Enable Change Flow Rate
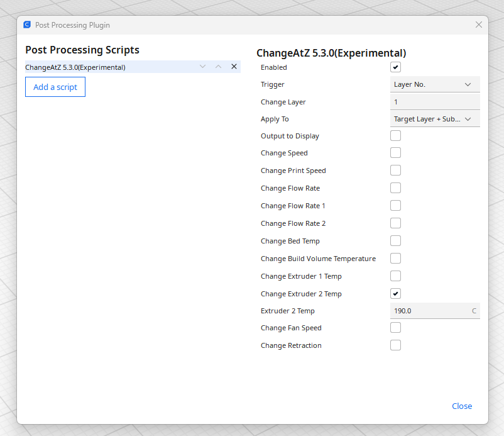Image resolution: width=504 pixels, height=436 pixels. pyautogui.click(x=395, y=187)
